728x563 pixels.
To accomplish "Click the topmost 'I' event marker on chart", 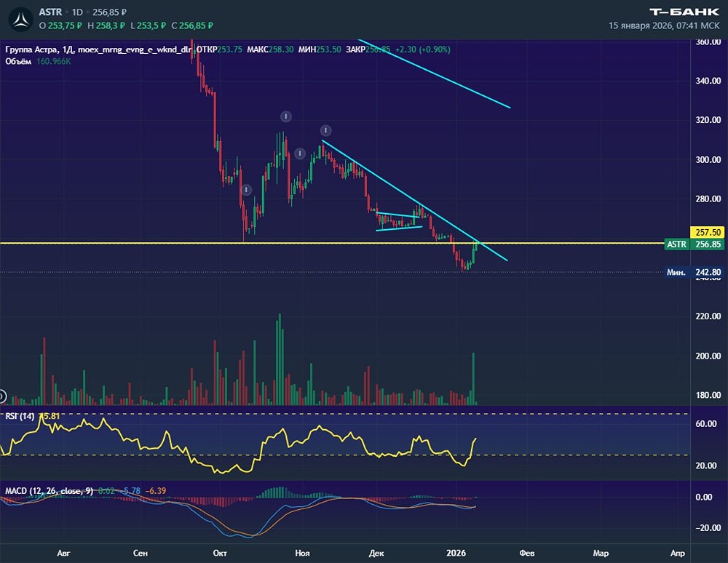I will 286,116.
